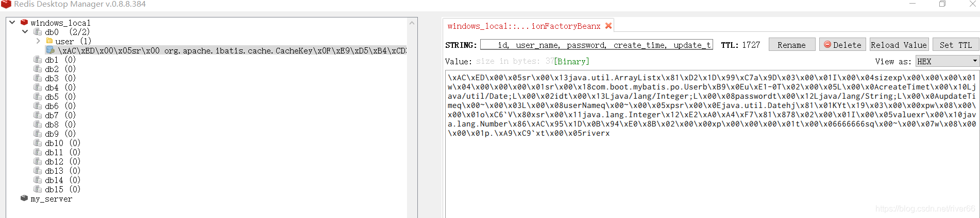Image resolution: width=980 pixels, height=218 pixels.
Task: Select db14 (0) in the tree
Action: (62, 180)
